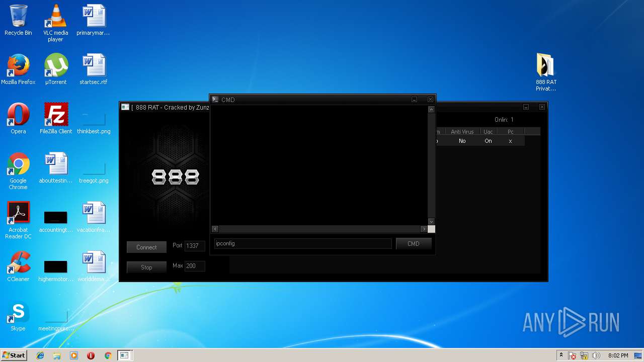Viewport: 644px width, 362px height.
Task: Click Chrome icon in taskbar
Action: tap(108, 355)
